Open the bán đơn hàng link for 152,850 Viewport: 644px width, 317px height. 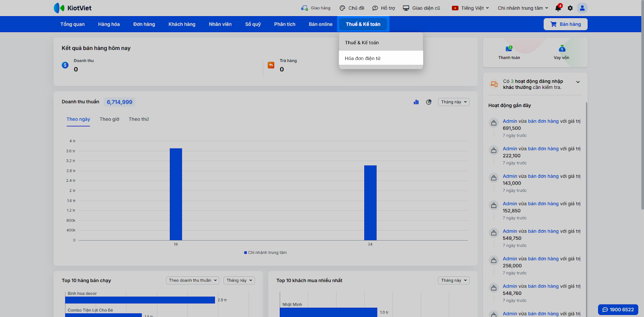point(543,204)
